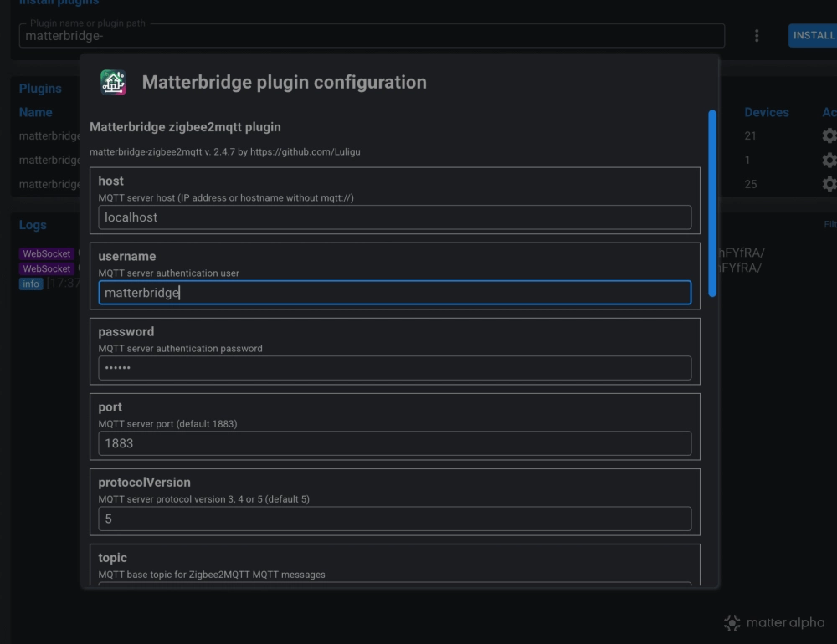This screenshot has height=644, width=837.
Task: Click the blue info log tag
Action: [31, 284]
